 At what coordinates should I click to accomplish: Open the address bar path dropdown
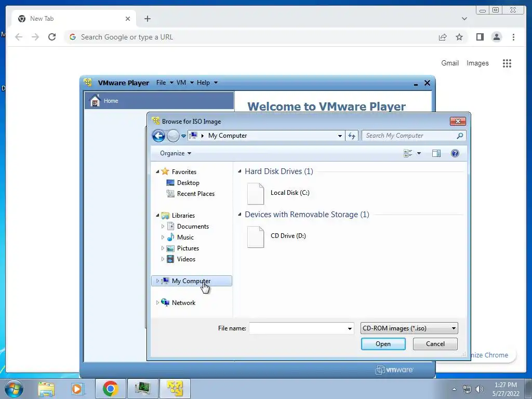click(x=340, y=136)
